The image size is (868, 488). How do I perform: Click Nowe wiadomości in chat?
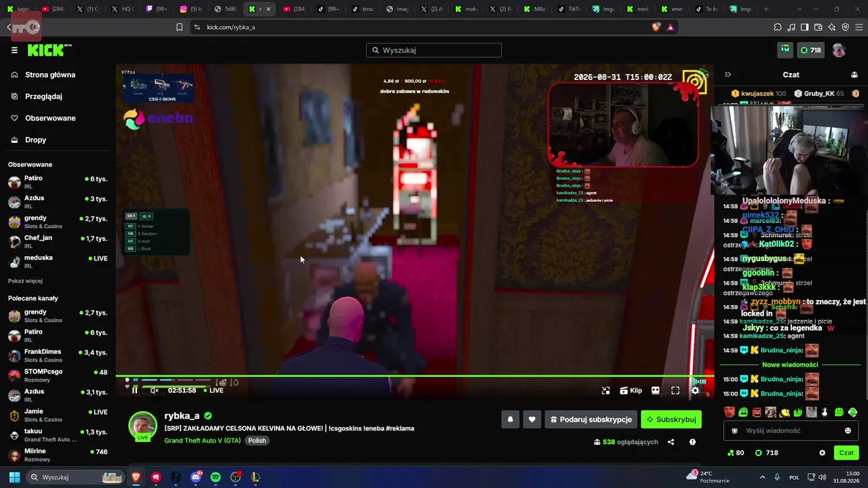(790, 365)
